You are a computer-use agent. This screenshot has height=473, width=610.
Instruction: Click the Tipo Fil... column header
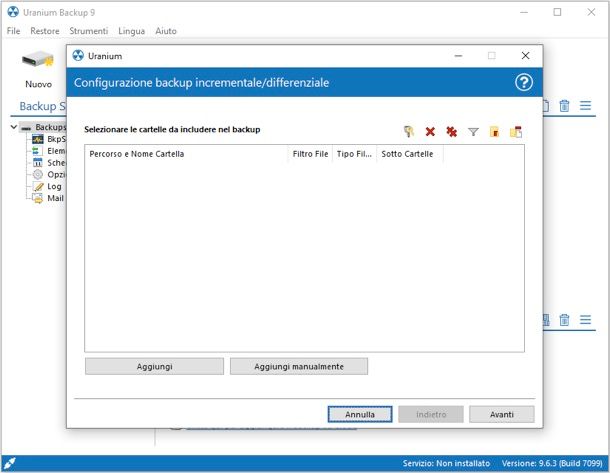pyautogui.click(x=354, y=154)
